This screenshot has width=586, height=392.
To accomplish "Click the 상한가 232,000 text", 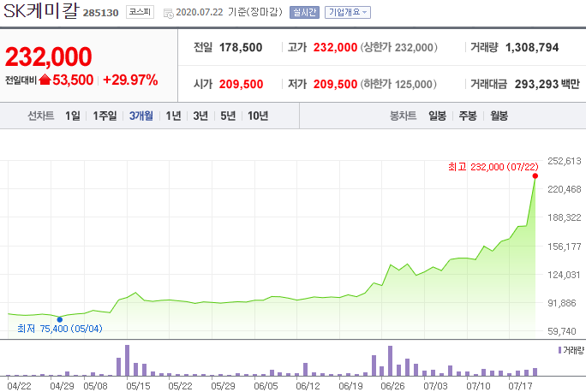I will coord(399,47).
